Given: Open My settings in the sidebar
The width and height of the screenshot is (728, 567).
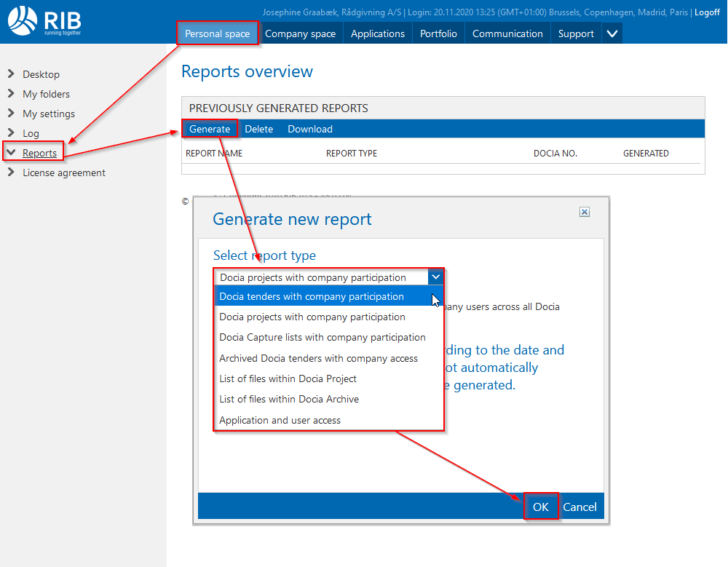Looking at the screenshot, I should point(49,114).
